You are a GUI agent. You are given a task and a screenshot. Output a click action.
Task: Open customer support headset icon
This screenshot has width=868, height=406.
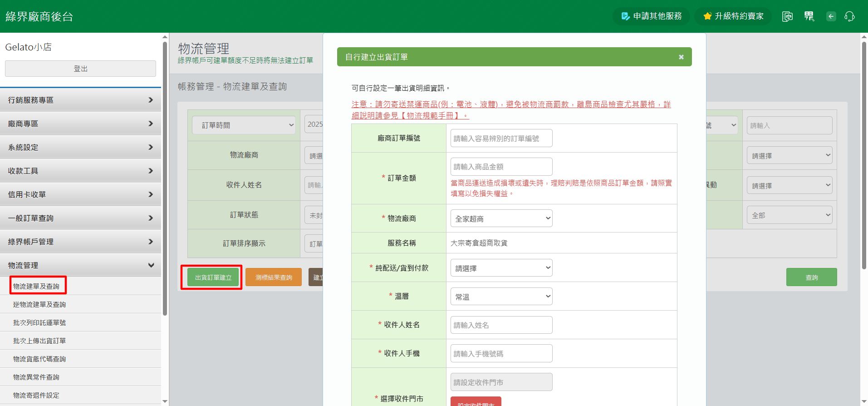pyautogui.click(x=849, y=16)
